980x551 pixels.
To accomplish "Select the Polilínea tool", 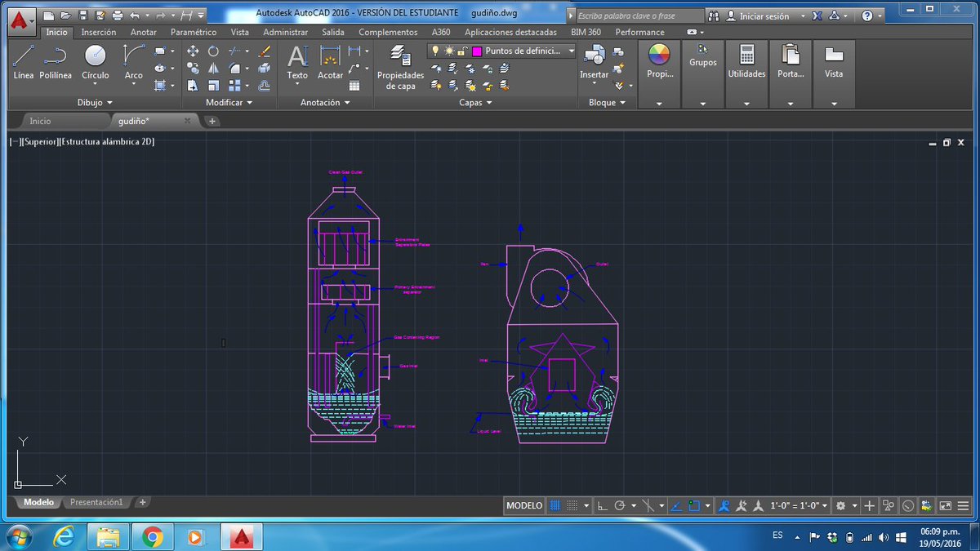I will point(56,62).
